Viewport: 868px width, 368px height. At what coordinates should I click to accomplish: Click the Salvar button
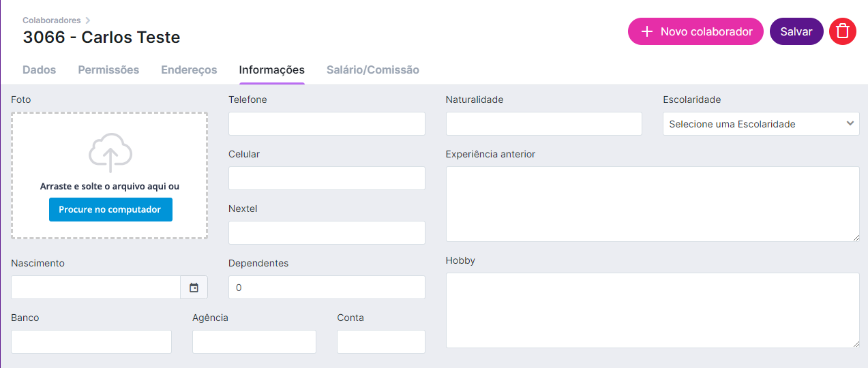[796, 31]
